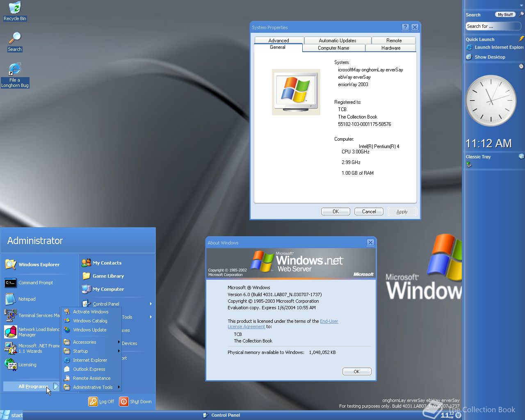Open Terminal Services Manager icon
The width and height of the screenshot is (525, 420).
click(x=11, y=315)
